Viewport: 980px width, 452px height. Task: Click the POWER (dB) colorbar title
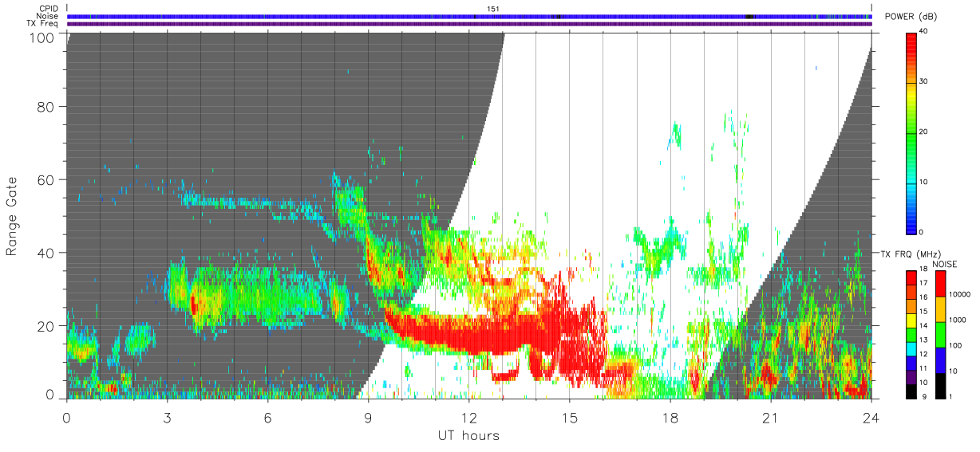(x=911, y=17)
